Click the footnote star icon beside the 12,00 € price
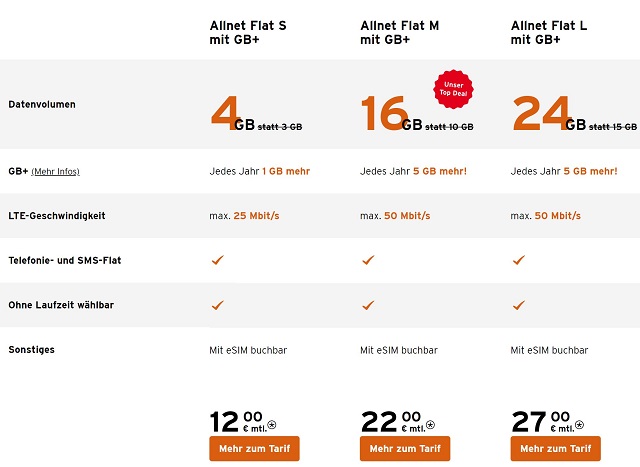 (x=272, y=426)
